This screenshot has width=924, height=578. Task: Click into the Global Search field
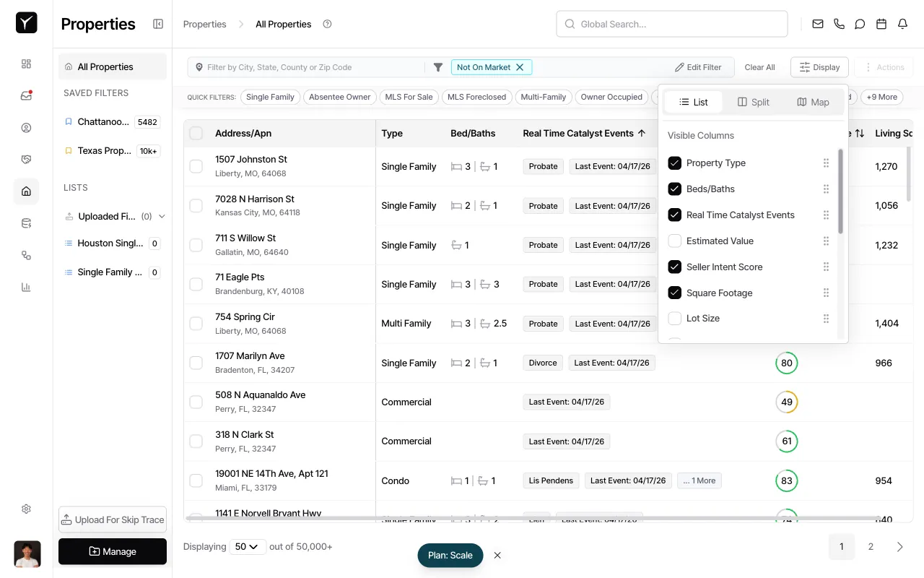(x=671, y=24)
